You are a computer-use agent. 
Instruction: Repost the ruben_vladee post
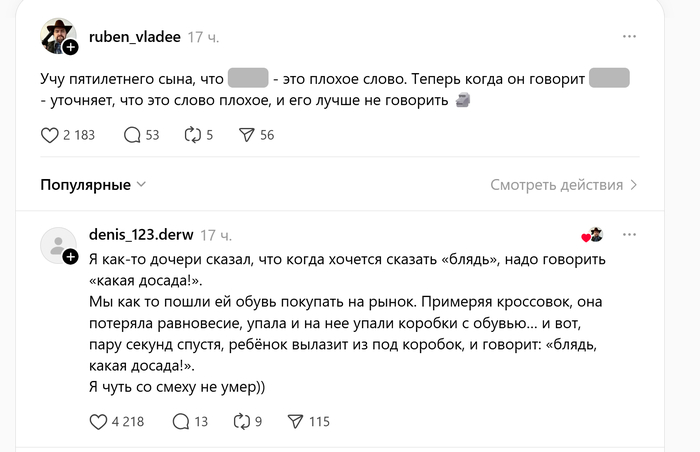pyautogui.click(x=193, y=135)
